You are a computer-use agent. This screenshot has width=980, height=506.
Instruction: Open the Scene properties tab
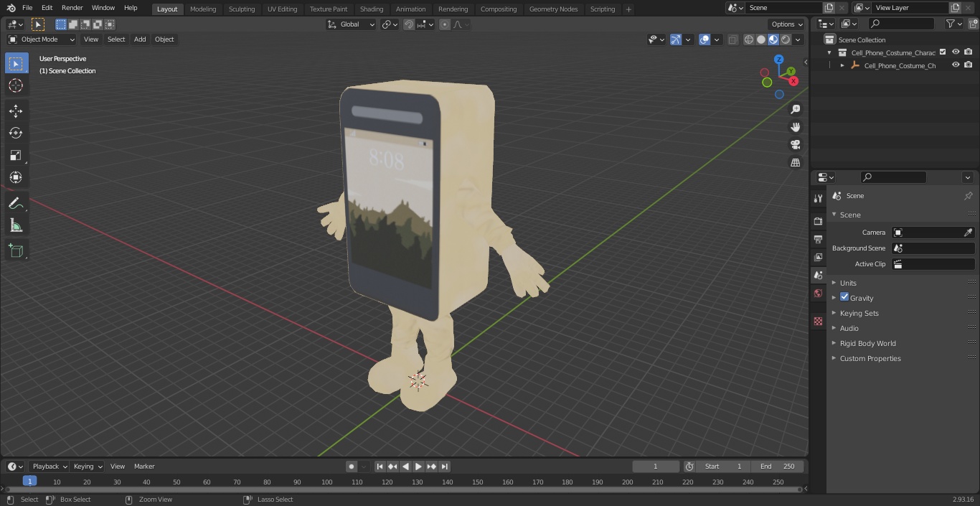(x=818, y=275)
